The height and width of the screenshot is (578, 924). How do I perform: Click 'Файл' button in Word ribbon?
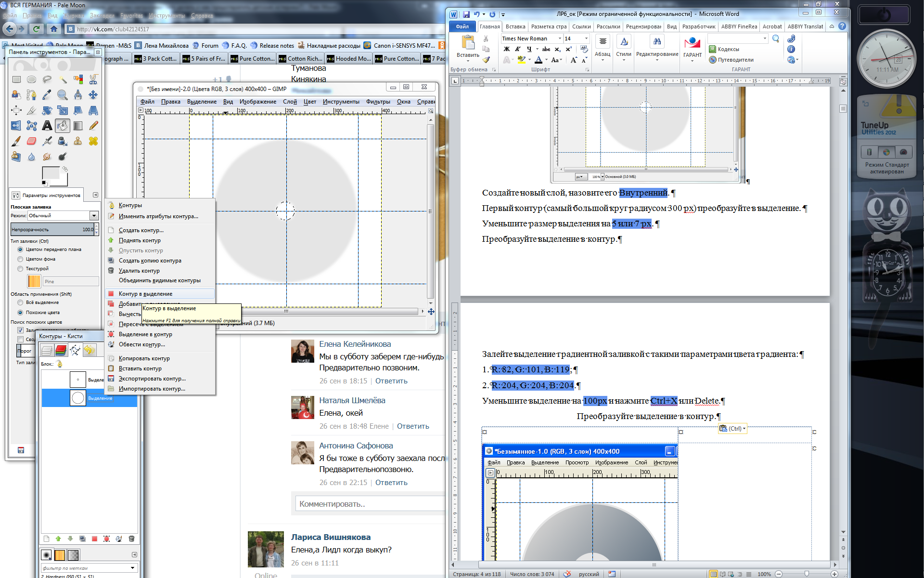click(462, 26)
